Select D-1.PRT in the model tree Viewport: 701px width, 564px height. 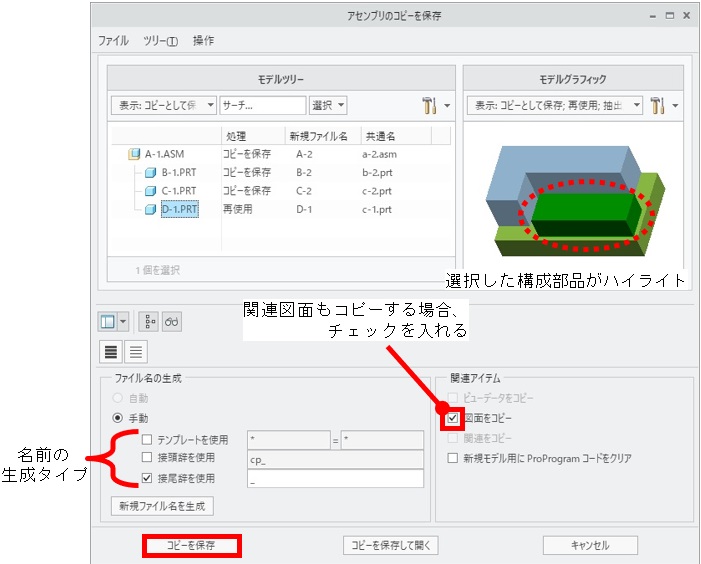(x=179, y=209)
